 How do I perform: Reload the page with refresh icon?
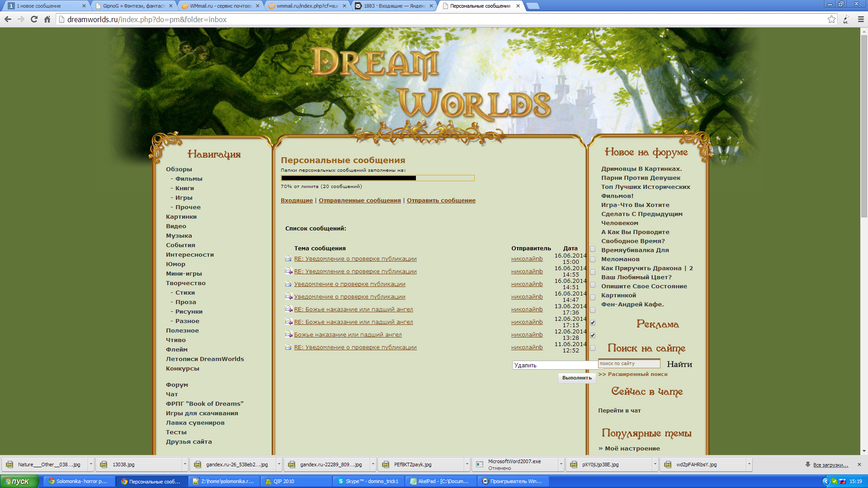34,19
